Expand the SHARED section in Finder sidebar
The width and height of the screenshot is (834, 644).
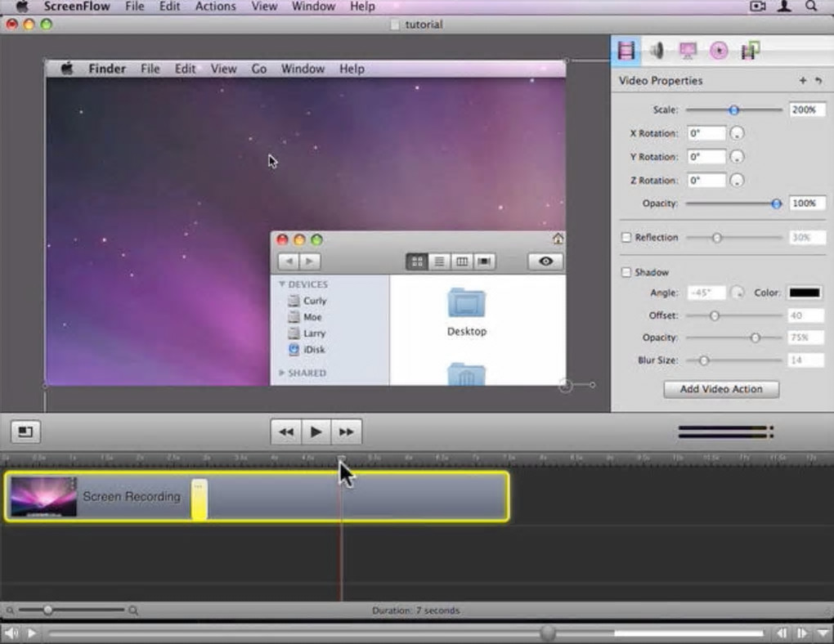(x=282, y=373)
